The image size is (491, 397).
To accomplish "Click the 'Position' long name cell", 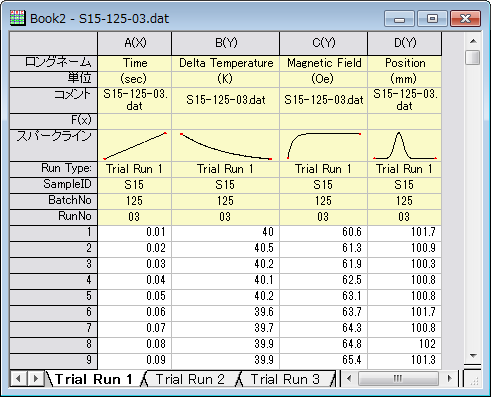I will 405,63.
